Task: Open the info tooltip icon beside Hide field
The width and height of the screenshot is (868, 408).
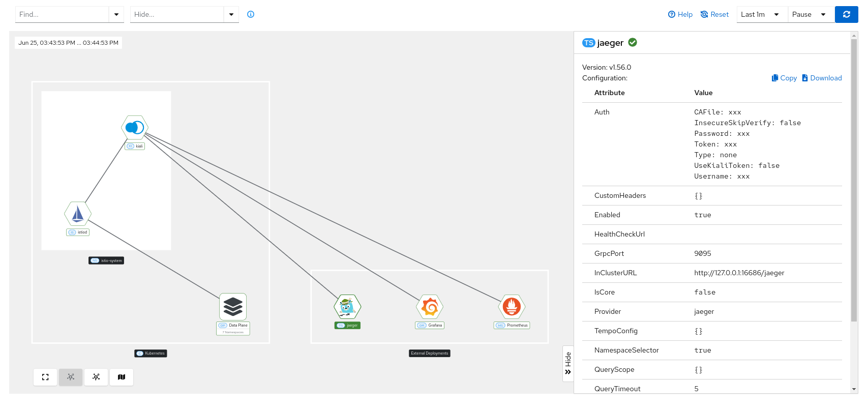Action: pyautogui.click(x=251, y=14)
